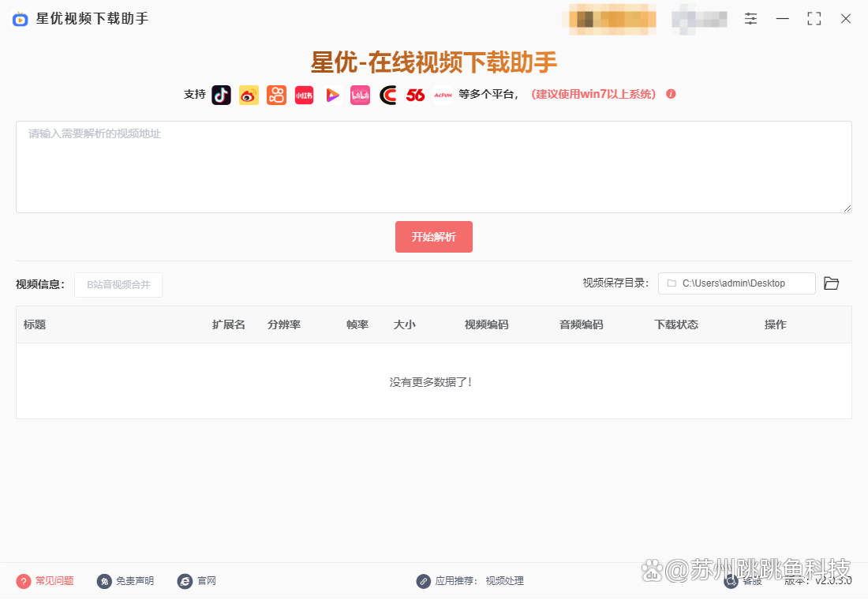Screen dimensions: 868x600
Task: Click the Weibo platform icon
Action: [x=249, y=95]
